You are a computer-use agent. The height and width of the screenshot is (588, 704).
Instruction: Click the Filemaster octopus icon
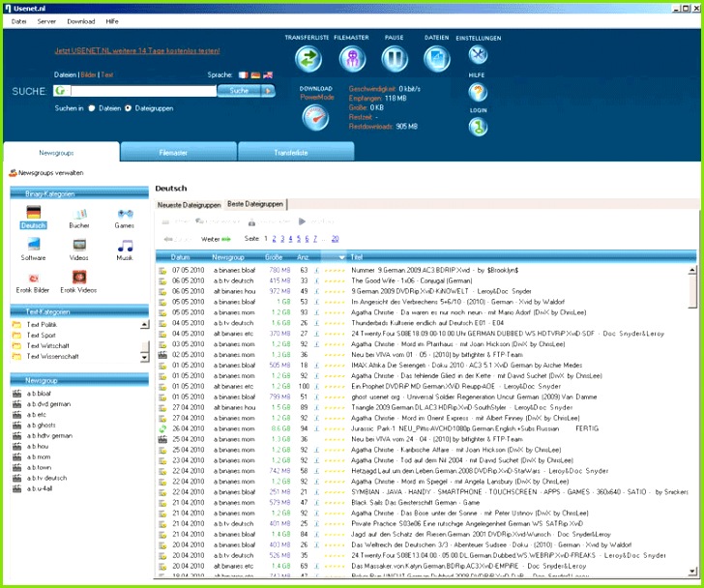[x=352, y=60]
